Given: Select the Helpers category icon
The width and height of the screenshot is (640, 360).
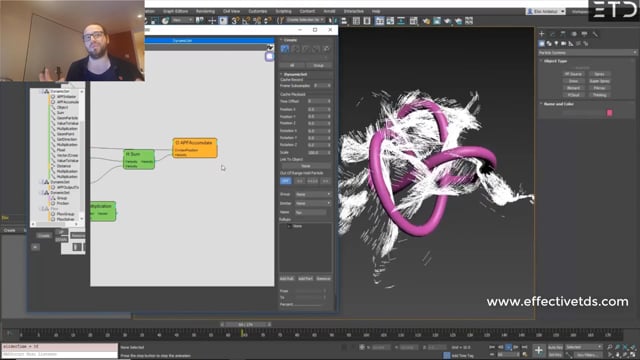Looking at the screenshot, I should 571,43.
